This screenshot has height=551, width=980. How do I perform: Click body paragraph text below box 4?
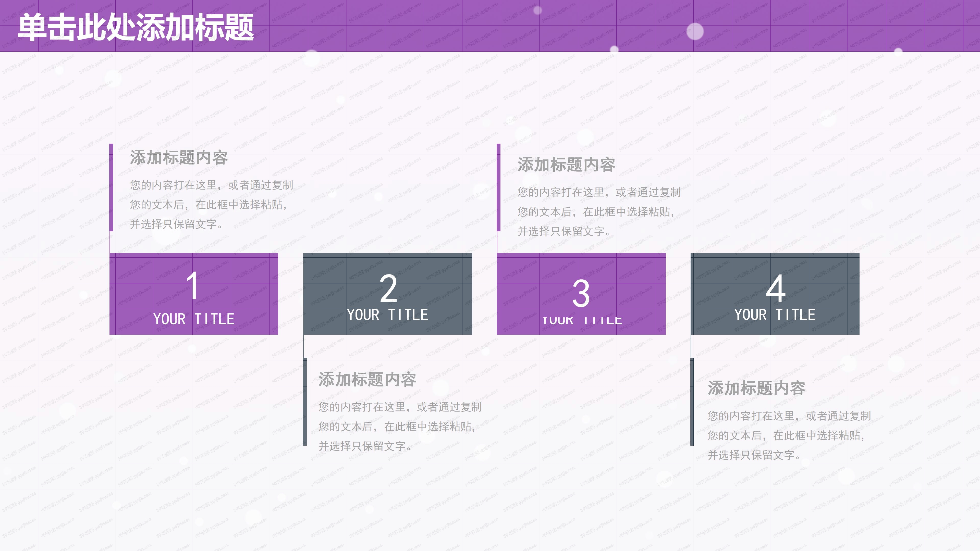click(789, 435)
